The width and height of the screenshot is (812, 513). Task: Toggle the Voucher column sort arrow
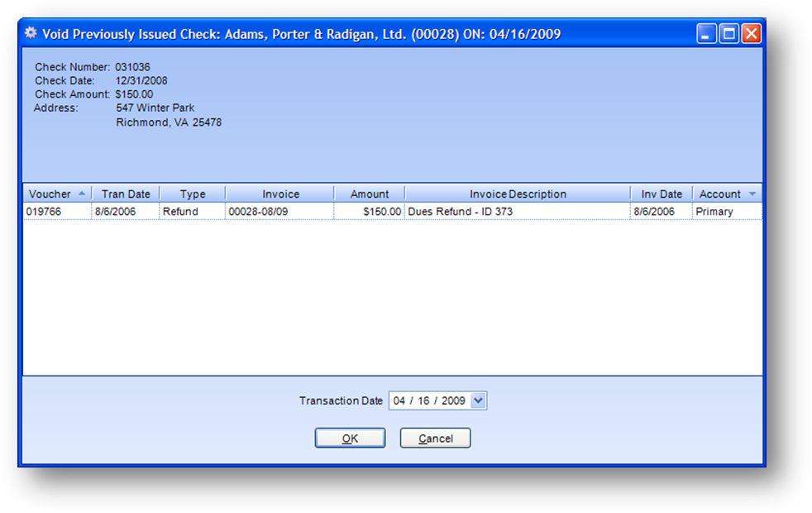tap(81, 194)
